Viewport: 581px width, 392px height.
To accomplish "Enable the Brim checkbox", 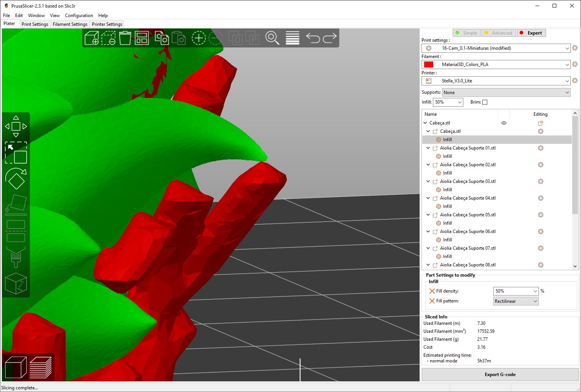I will (x=485, y=102).
